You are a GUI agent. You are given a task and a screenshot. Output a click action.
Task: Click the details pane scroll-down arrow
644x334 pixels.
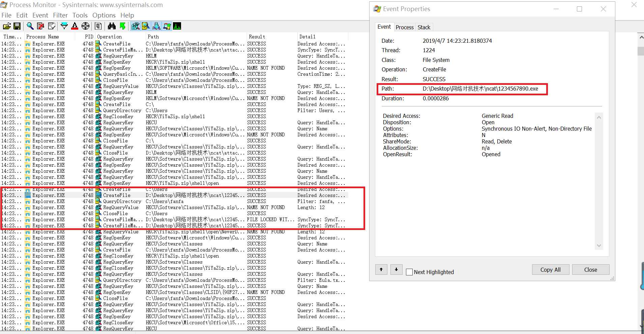click(x=599, y=245)
